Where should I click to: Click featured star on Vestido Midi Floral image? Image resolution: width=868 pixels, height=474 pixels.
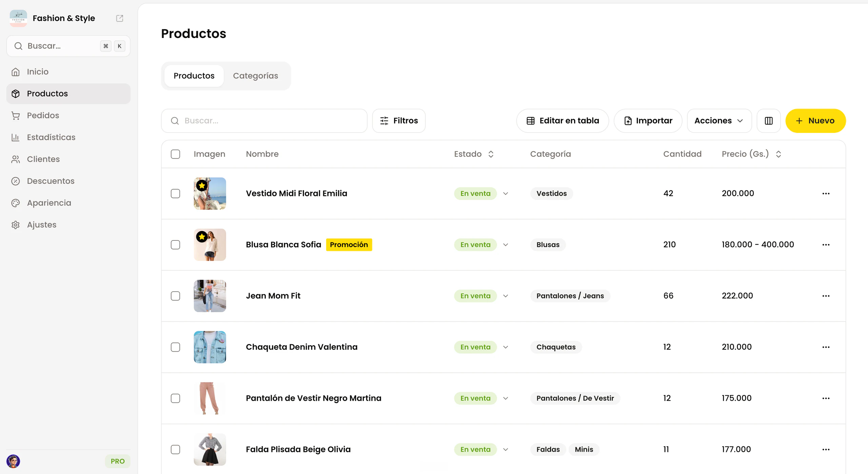pyautogui.click(x=202, y=185)
